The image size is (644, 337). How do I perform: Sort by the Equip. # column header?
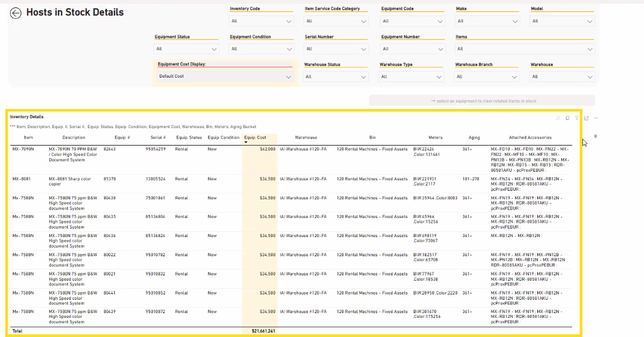click(122, 138)
